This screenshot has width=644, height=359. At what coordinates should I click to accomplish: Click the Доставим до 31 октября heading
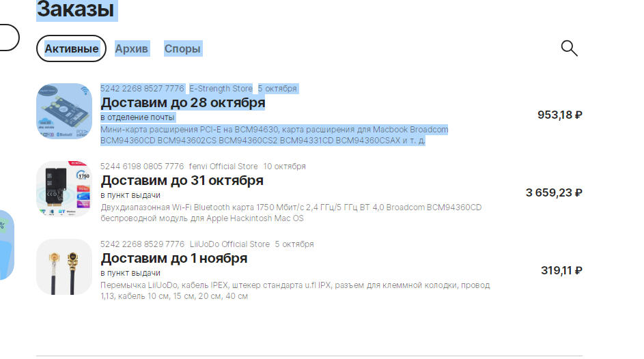[182, 180]
